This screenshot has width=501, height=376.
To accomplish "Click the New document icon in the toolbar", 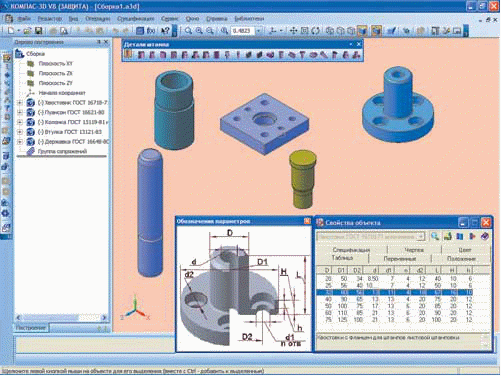I will pos(11,31).
